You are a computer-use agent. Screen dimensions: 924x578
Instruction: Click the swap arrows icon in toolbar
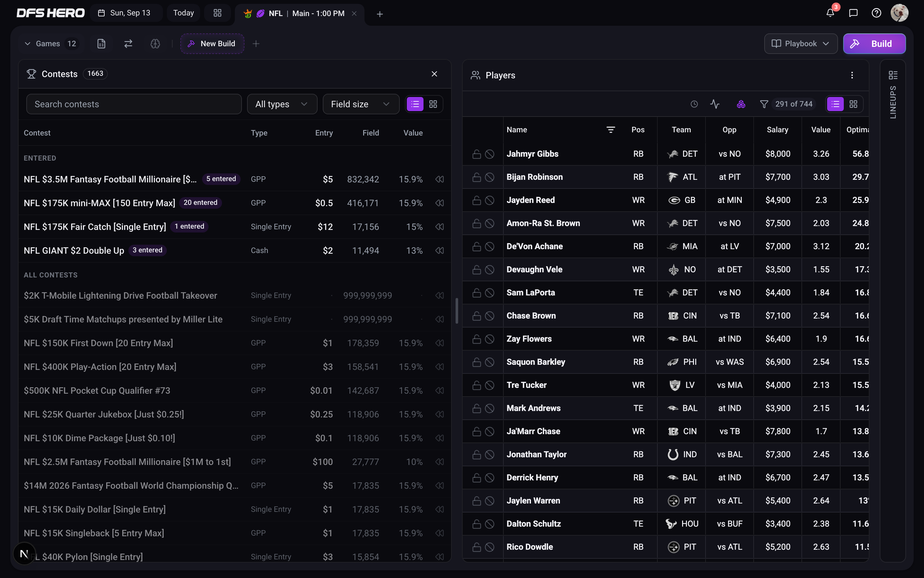click(x=128, y=44)
